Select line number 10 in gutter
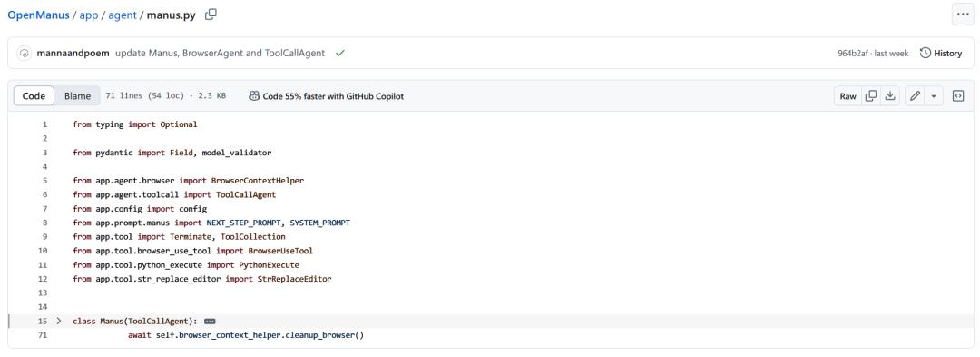980x357 pixels. coord(43,251)
